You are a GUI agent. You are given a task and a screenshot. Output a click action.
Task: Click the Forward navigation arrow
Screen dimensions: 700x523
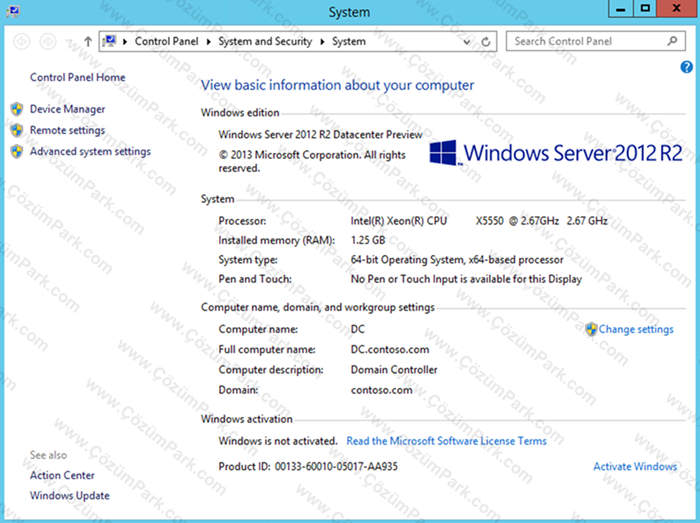point(48,42)
